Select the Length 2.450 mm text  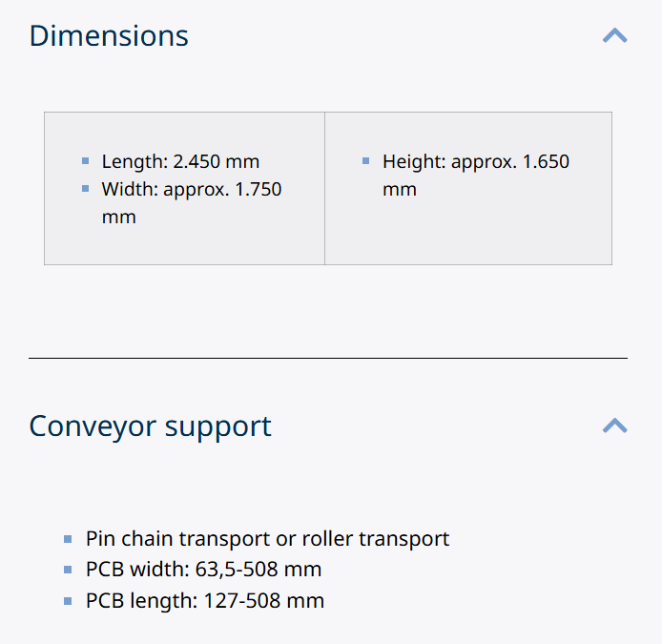tap(180, 161)
